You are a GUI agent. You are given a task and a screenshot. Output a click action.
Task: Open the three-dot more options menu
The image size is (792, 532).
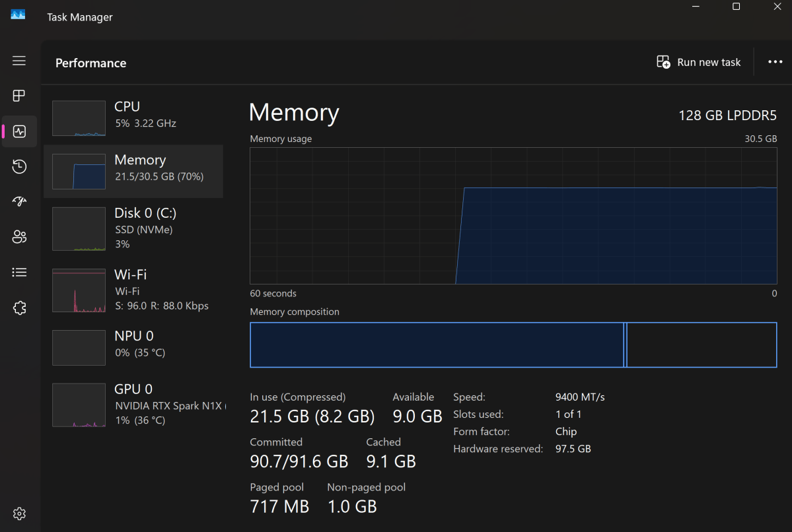(775, 61)
